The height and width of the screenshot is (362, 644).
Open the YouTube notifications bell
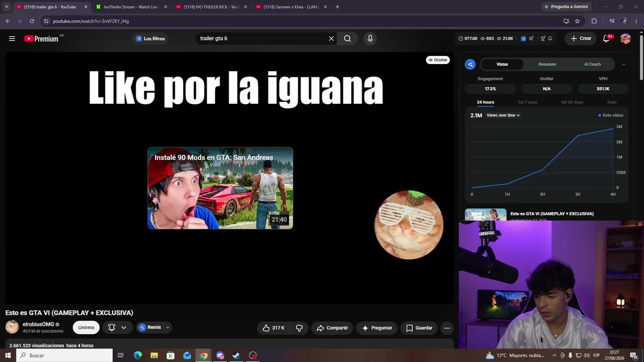click(x=607, y=39)
